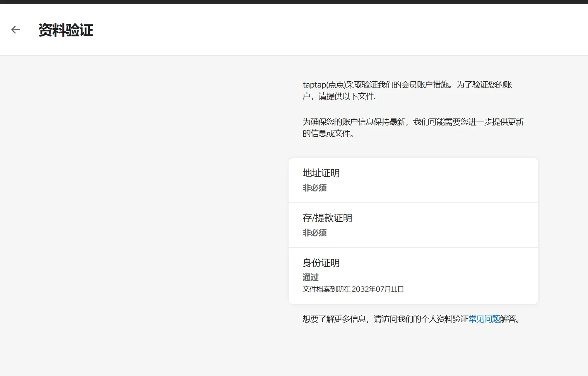Click the 地址证明 heading text
The width and height of the screenshot is (588, 376).
(321, 173)
